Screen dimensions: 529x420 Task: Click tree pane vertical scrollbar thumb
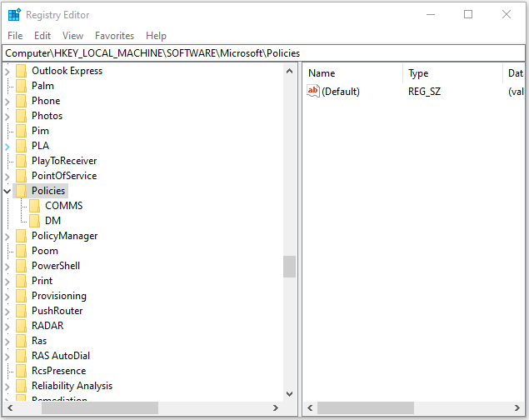(x=289, y=267)
